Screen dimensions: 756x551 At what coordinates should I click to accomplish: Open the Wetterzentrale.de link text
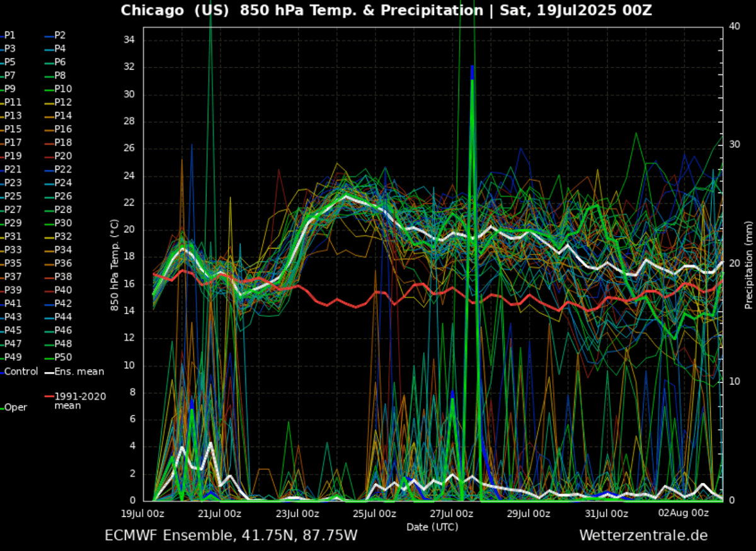tap(643, 535)
